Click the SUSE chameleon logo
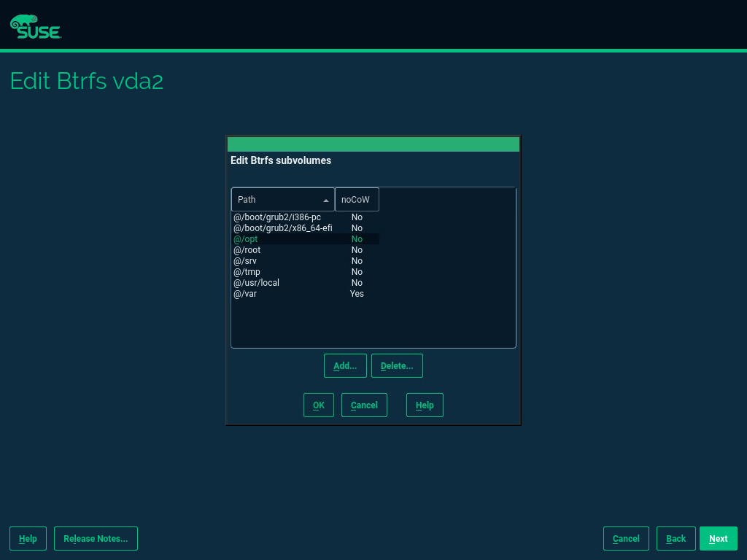The width and height of the screenshot is (747, 560). click(36, 26)
